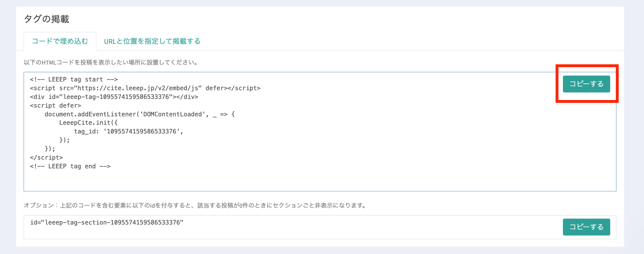Click the "LeeepCite.init({" code line

pos(88,123)
